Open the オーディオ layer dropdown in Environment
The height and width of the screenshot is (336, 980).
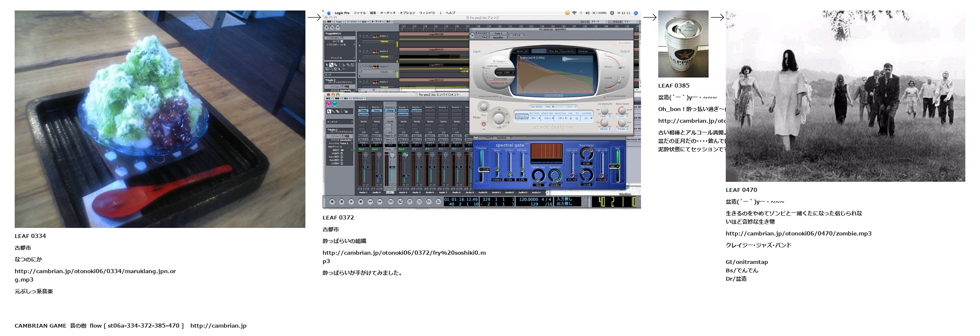(340, 122)
